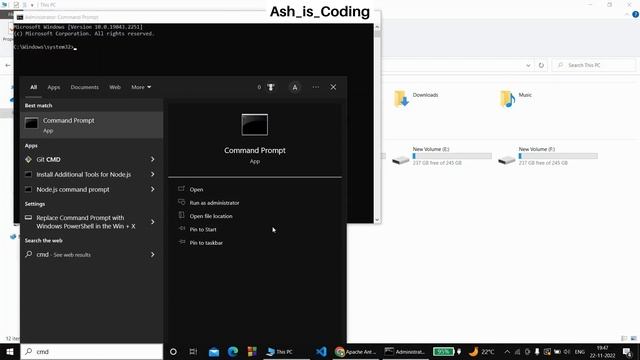Open the More dropdown in search tabs
The image size is (640, 360).
tap(141, 87)
